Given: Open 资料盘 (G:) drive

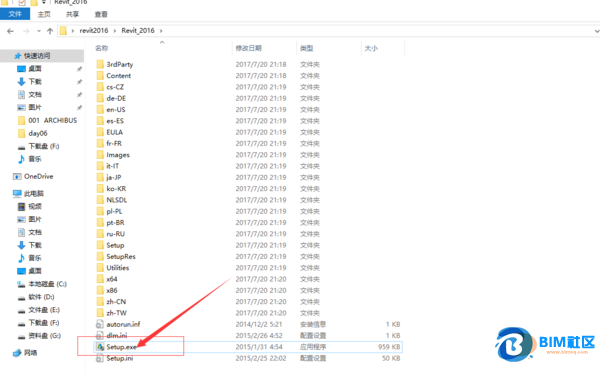Looking at the screenshot, I should click(x=44, y=336).
